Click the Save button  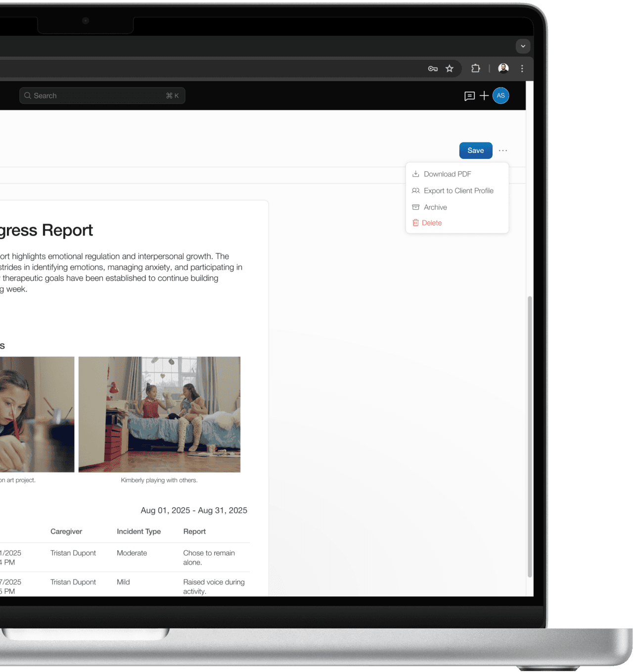(x=475, y=150)
